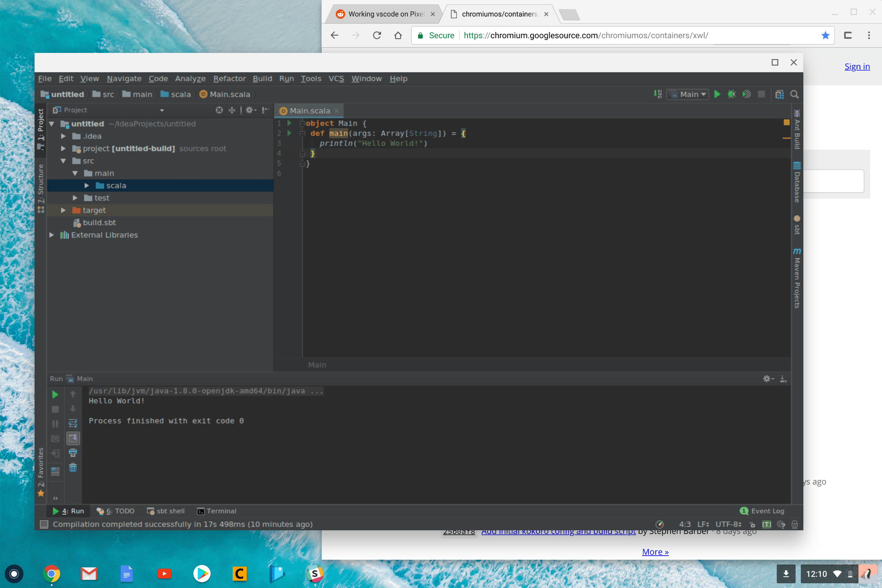Run the Main configuration with the green play icon
This screenshot has width=882, height=588.
pyautogui.click(x=717, y=94)
